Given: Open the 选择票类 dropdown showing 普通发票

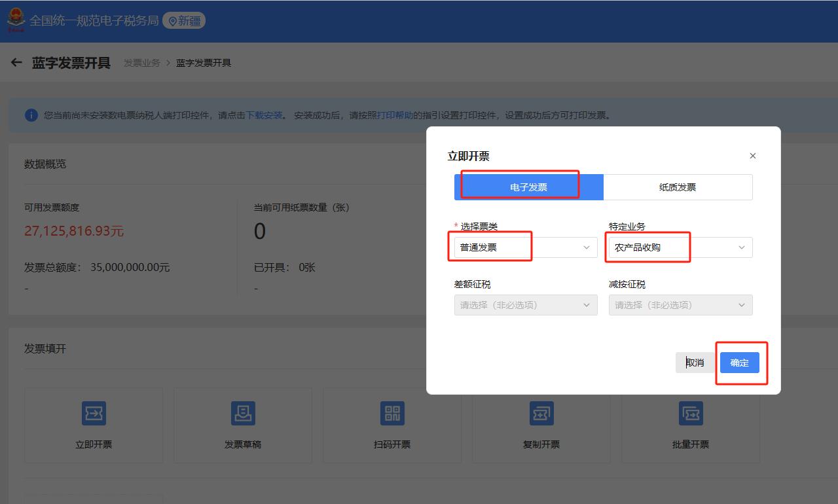Looking at the screenshot, I should 526,247.
